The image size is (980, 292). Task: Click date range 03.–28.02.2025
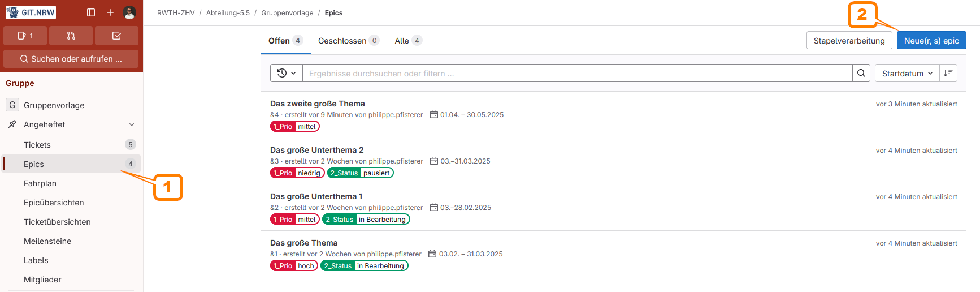click(466, 208)
